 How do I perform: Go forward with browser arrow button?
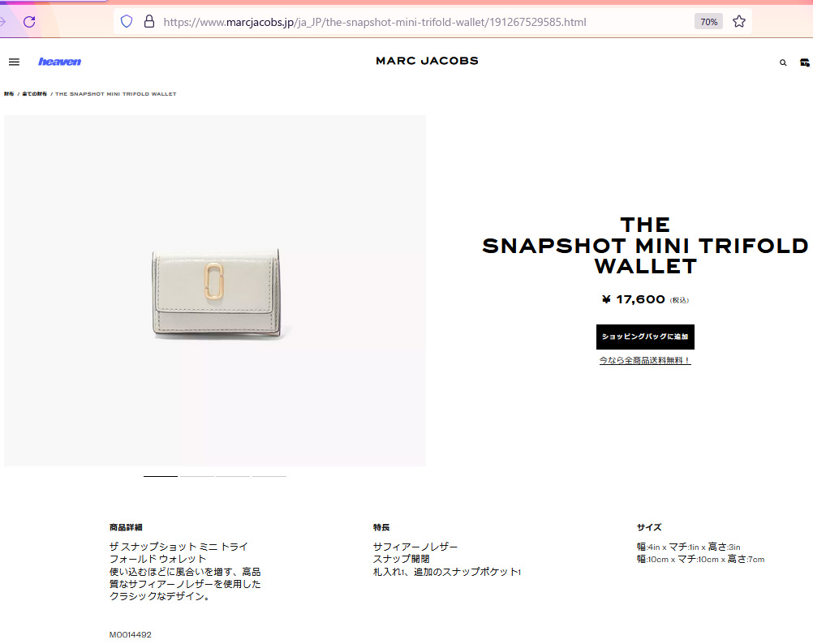(2, 22)
